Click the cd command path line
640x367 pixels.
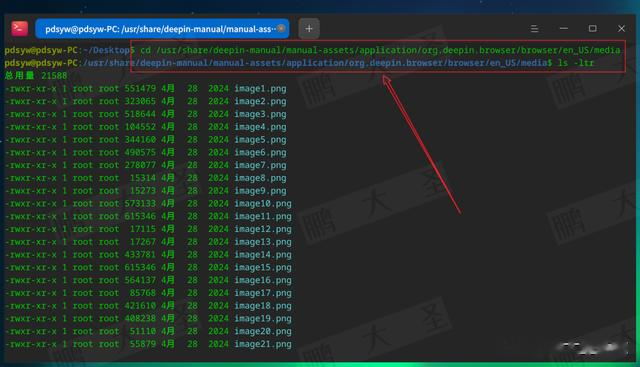pyautogui.click(x=380, y=50)
